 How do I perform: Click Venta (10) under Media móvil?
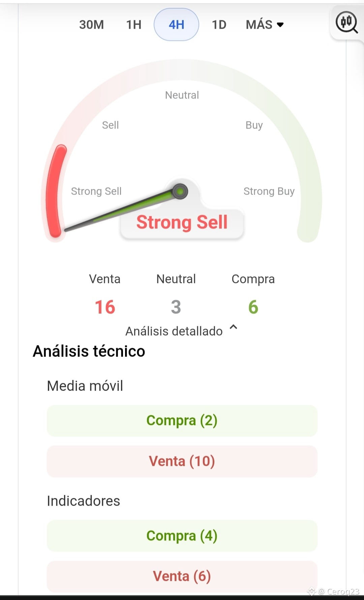click(182, 461)
